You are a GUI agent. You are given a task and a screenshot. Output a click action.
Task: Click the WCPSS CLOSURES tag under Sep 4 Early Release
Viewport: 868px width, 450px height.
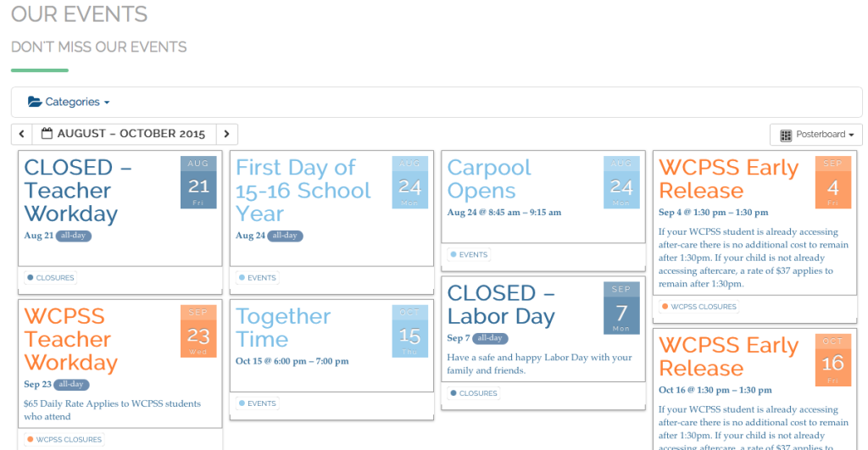pos(699,307)
